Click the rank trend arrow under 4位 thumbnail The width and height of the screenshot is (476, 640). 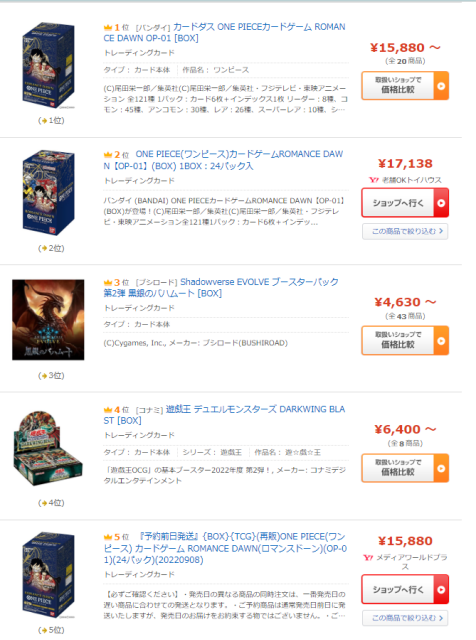(x=42, y=503)
